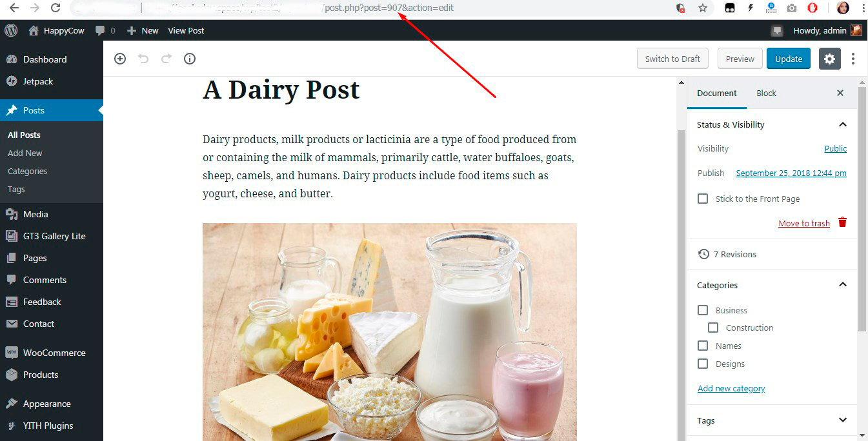Check the Business category box
The width and height of the screenshot is (868, 441).
point(703,310)
